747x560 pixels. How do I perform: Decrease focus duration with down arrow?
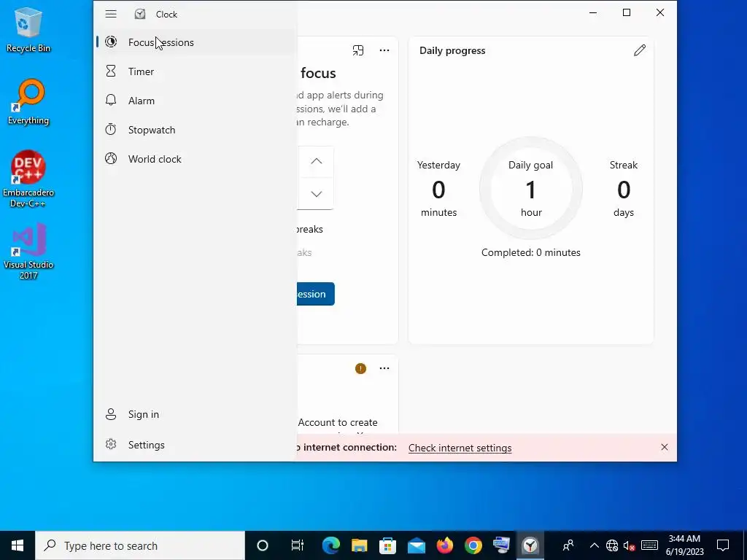(x=317, y=194)
